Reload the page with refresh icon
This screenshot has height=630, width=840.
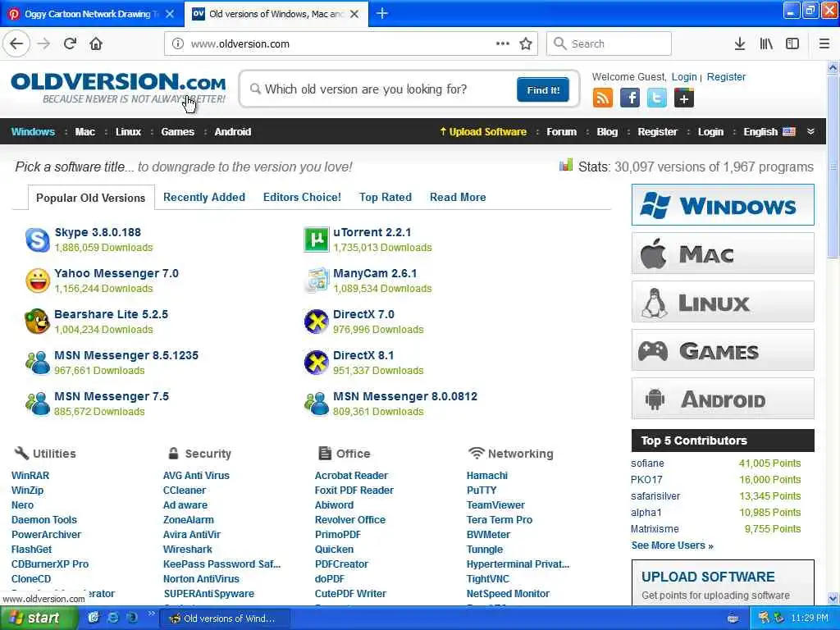pyautogui.click(x=71, y=43)
